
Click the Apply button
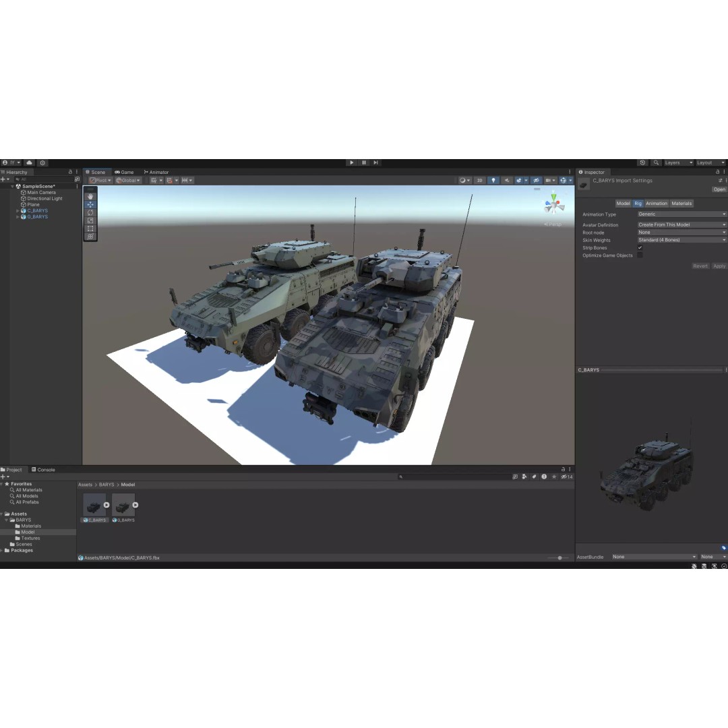coord(719,266)
